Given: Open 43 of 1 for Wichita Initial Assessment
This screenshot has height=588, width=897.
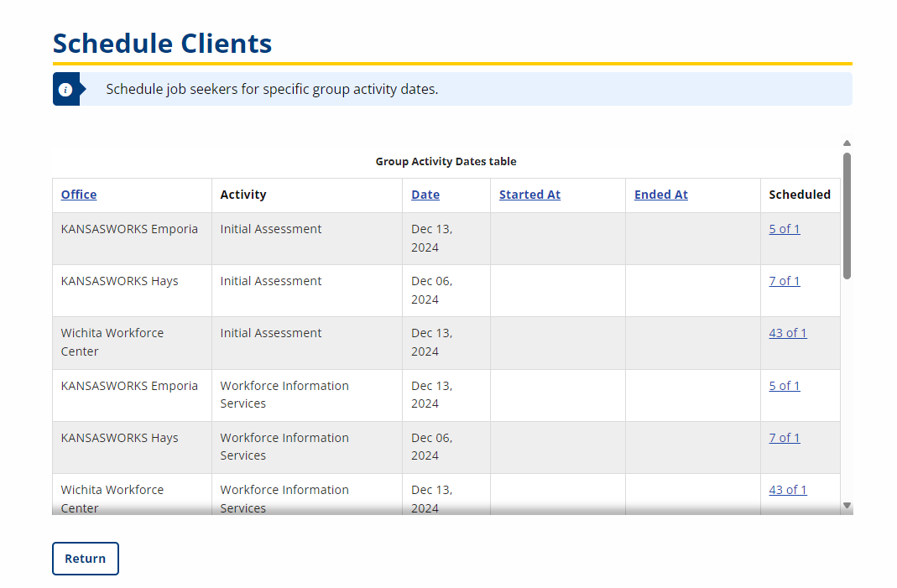Looking at the screenshot, I should pyautogui.click(x=788, y=333).
